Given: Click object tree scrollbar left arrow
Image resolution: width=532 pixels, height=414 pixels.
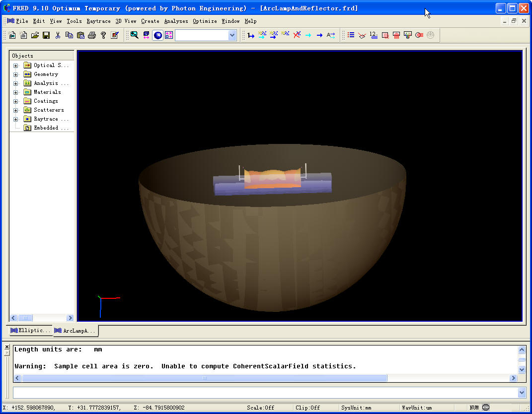Looking at the screenshot, I should click(x=13, y=318).
